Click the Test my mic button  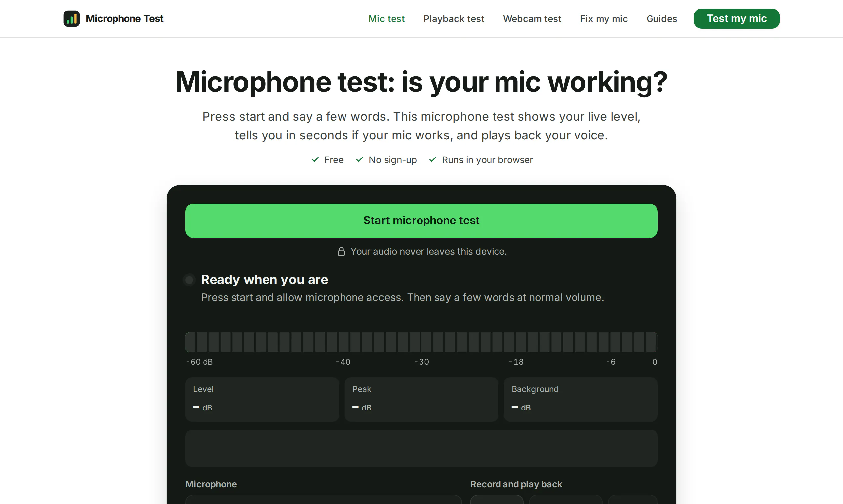pyautogui.click(x=736, y=18)
